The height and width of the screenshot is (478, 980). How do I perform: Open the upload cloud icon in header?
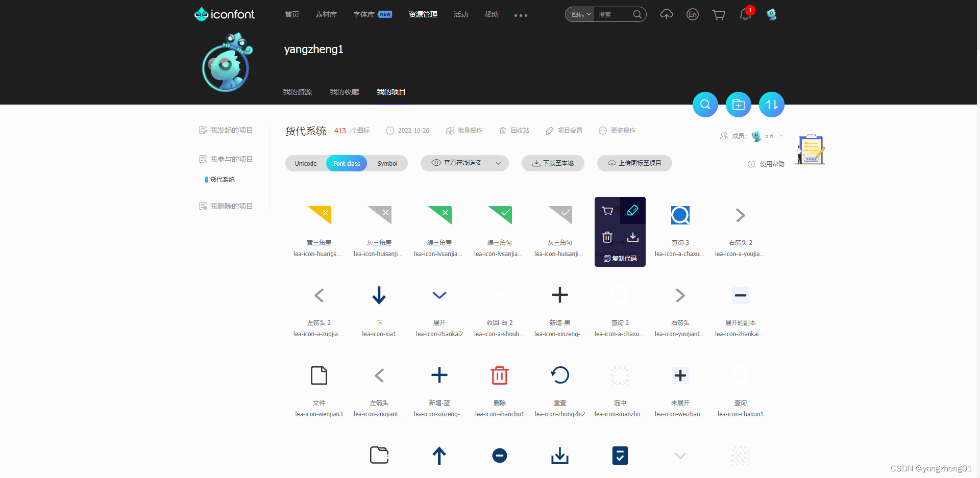666,14
